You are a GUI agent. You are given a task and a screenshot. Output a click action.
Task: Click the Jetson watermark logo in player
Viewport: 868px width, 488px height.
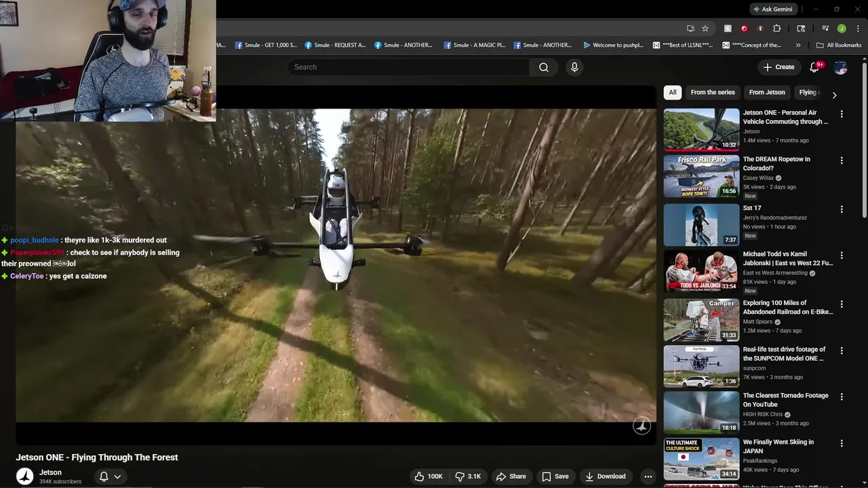tap(642, 425)
